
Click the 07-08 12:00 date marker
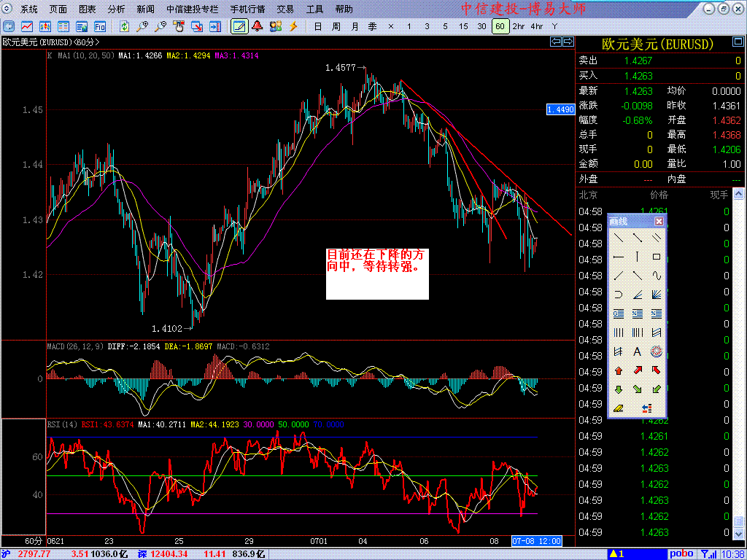click(x=536, y=541)
